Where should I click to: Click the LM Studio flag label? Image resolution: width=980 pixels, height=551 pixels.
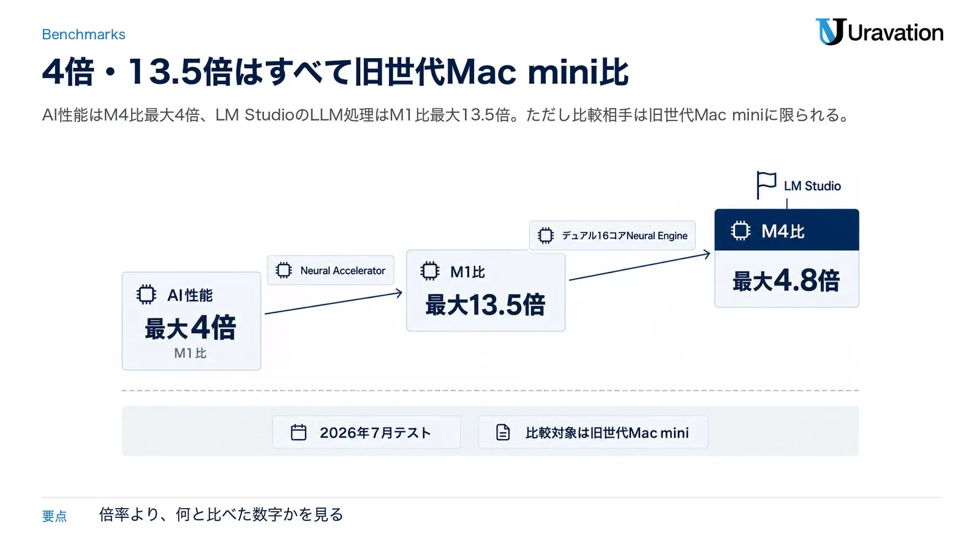[x=812, y=186]
